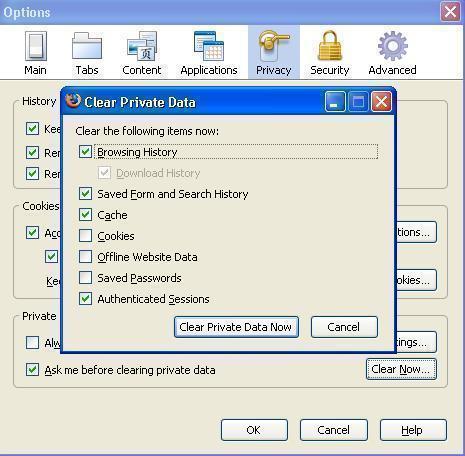Click Clear Private Data Now button
The image size is (465, 456).
click(x=236, y=327)
